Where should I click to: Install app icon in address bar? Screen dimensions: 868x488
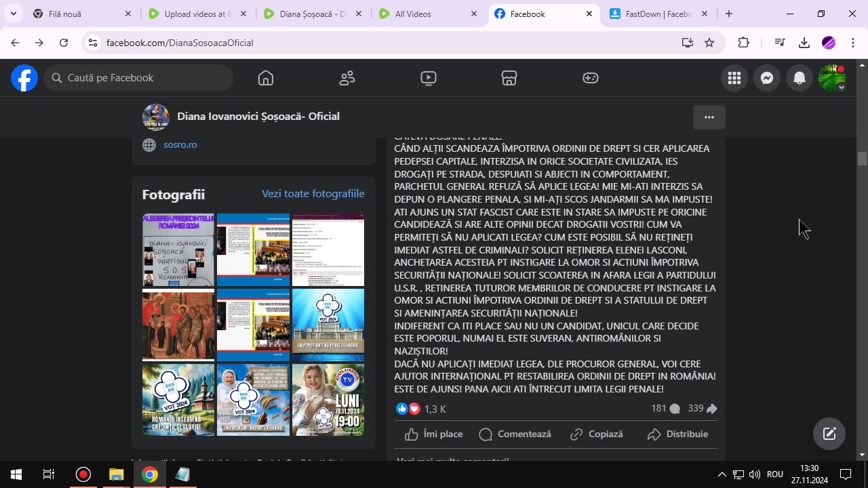pyautogui.click(x=688, y=43)
